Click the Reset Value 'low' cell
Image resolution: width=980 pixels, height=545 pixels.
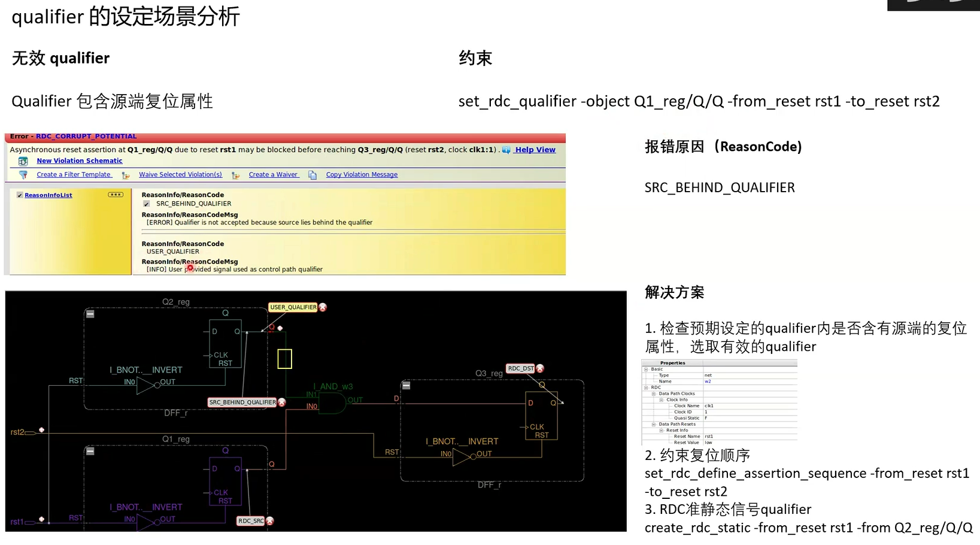(708, 443)
